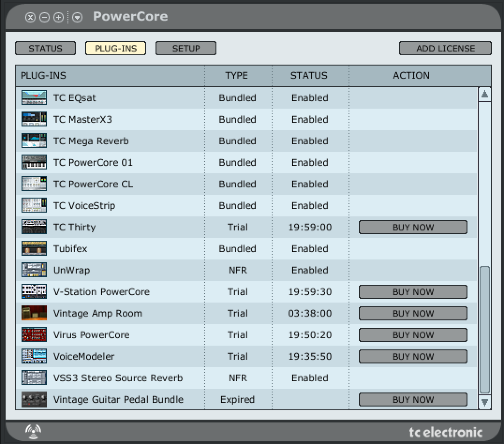Select the VoiceModeler name text

click(x=84, y=356)
